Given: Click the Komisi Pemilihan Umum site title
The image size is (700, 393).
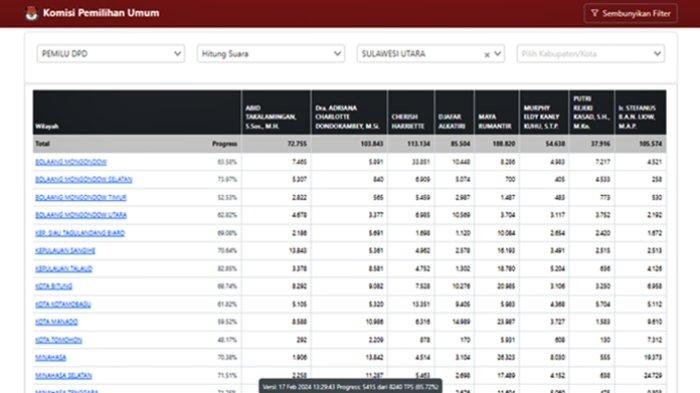Looking at the screenshot, I should point(101,13).
